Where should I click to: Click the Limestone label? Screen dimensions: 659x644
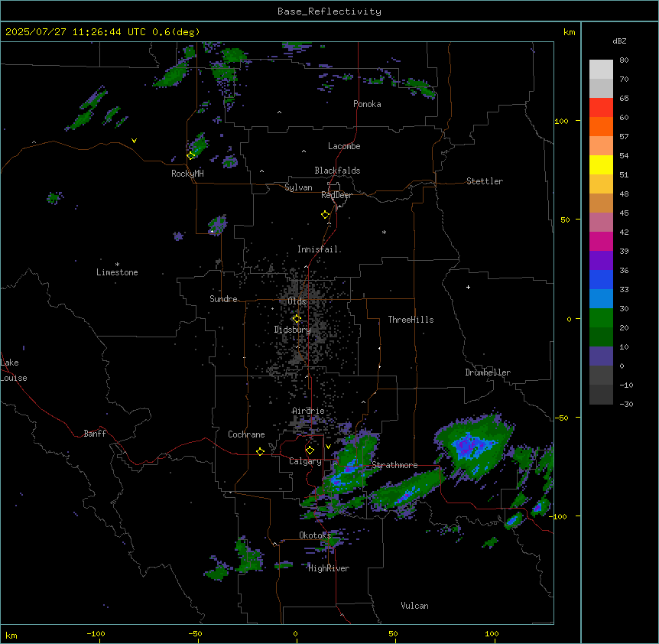coord(117,272)
